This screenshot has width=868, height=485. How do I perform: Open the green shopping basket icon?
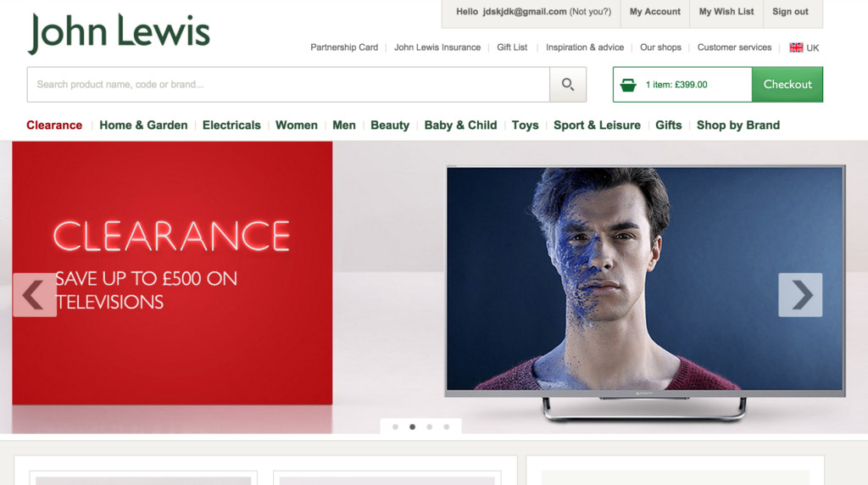click(628, 86)
